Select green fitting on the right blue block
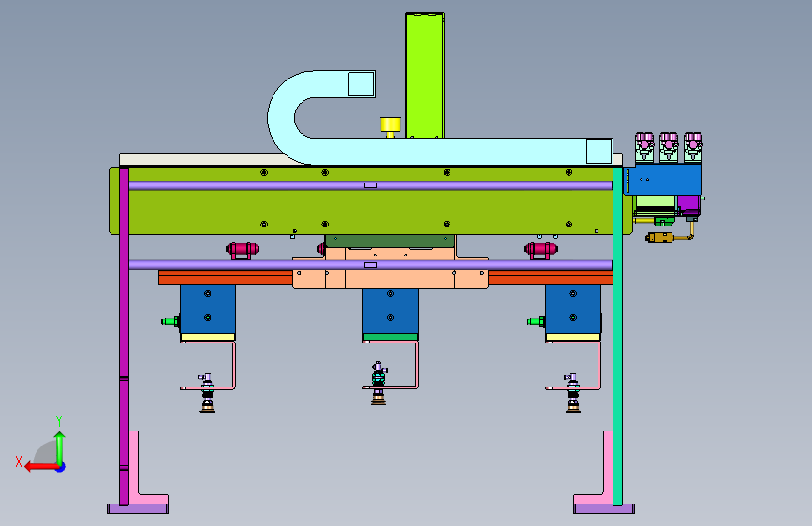 tap(537, 322)
